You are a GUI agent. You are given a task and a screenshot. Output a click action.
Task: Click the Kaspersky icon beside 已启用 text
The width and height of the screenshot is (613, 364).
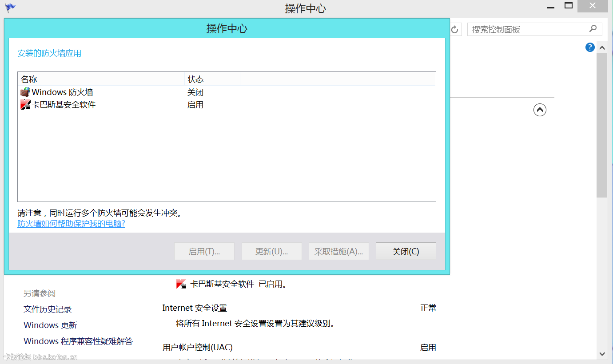pyautogui.click(x=181, y=284)
